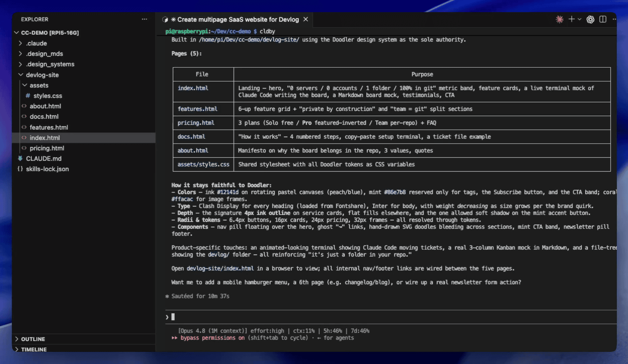
Task: Click the Claude Code asterisk icon in tab bar
Action: pos(560,20)
